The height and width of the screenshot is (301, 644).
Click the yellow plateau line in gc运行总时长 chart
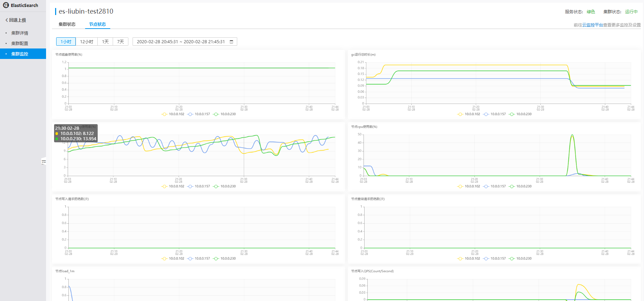(475, 65)
